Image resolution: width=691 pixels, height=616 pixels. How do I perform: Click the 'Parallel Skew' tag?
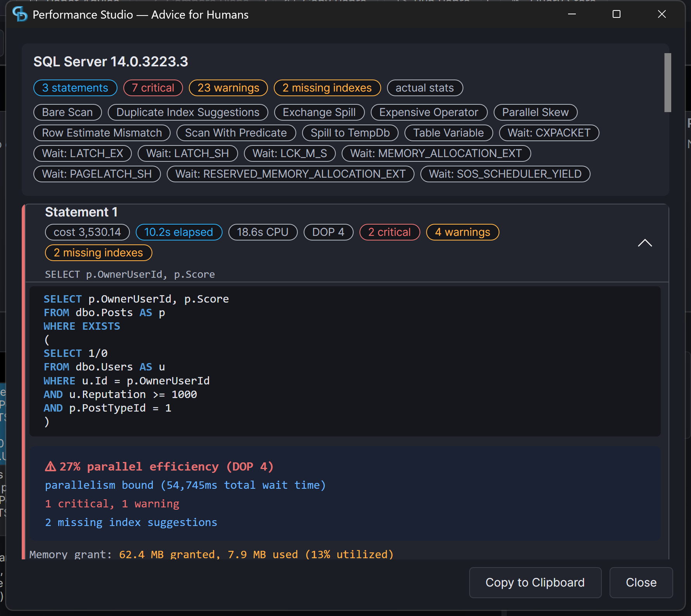point(536,112)
